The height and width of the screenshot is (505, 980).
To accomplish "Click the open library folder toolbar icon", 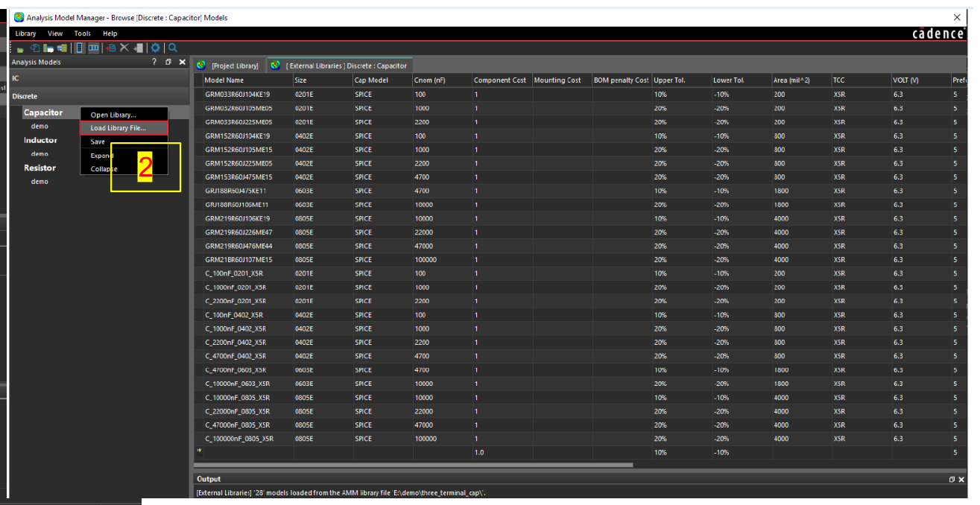I will click(20, 49).
